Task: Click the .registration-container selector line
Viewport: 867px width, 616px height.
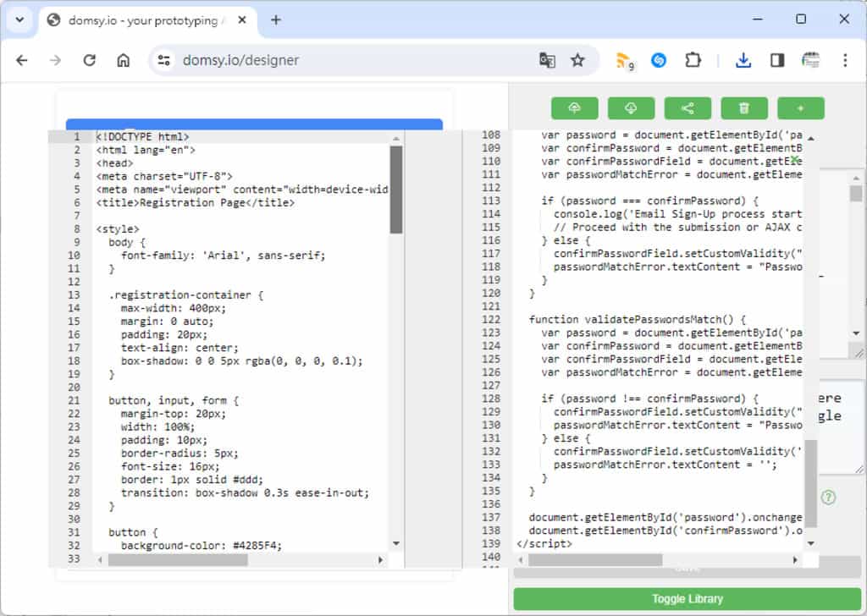Action: point(185,295)
